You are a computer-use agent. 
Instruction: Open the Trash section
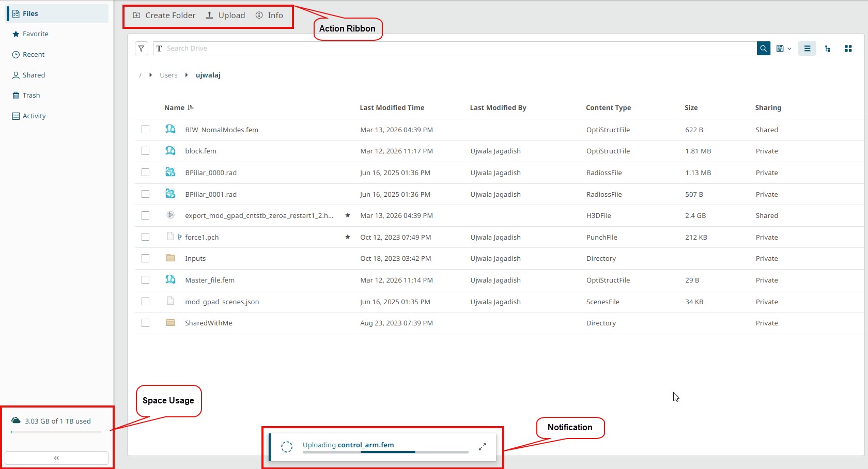click(31, 96)
